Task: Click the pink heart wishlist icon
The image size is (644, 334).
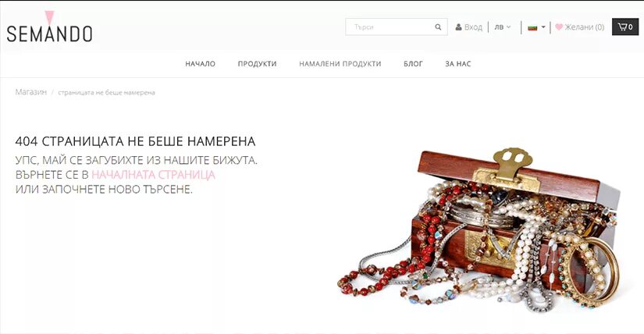Action: point(559,27)
